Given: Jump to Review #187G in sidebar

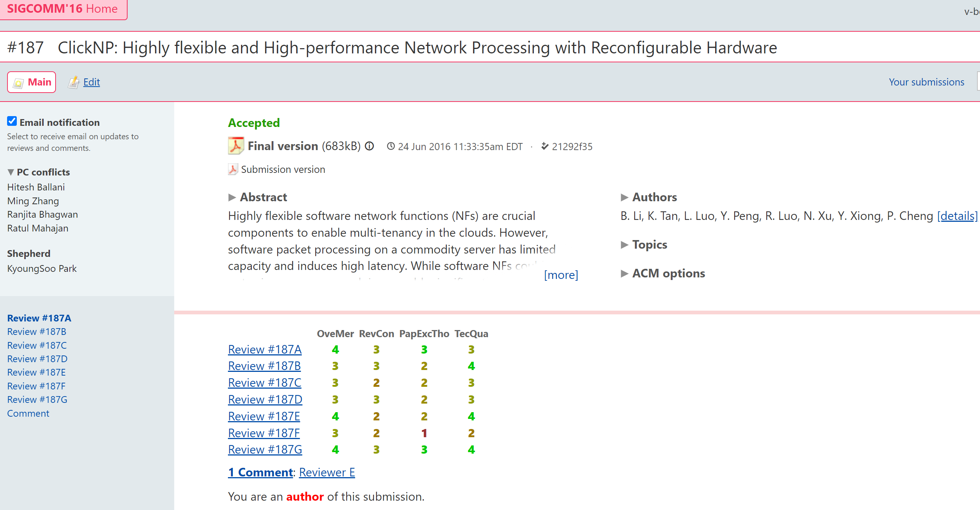Looking at the screenshot, I should pyautogui.click(x=37, y=399).
